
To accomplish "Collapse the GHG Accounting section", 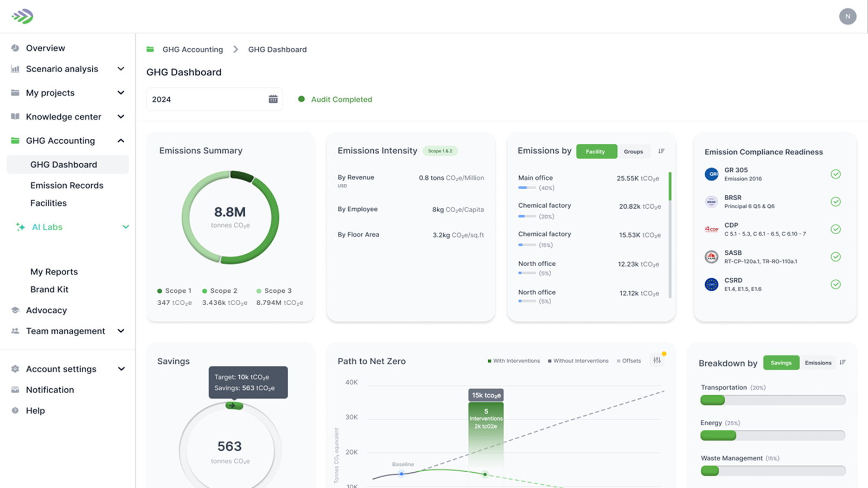I will click(120, 140).
